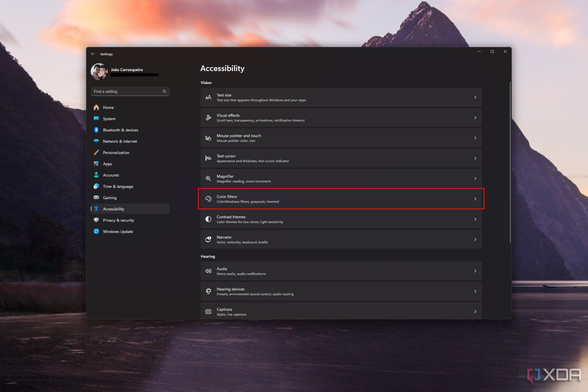Click the Bluetooth icon in sidebar
Viewport: 588px width, 392px height.
96,130
